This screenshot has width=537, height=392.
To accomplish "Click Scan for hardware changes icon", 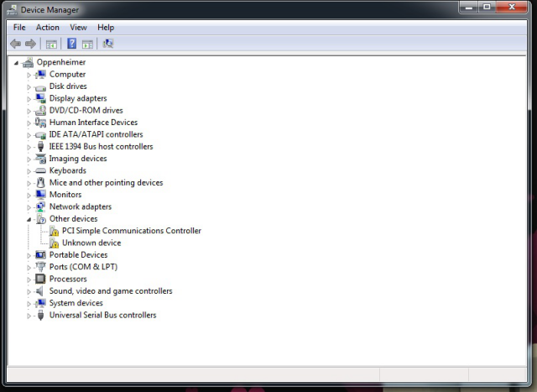I will (108, 44).
